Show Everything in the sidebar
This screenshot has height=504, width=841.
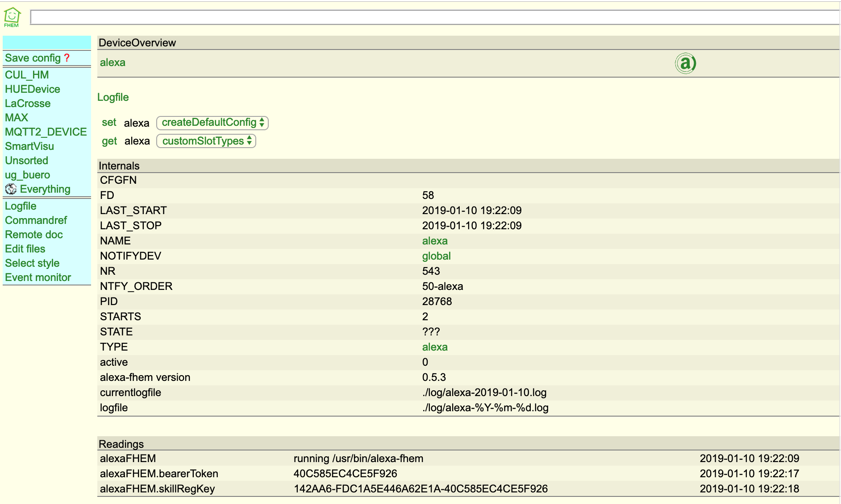[x=45, y=189]
